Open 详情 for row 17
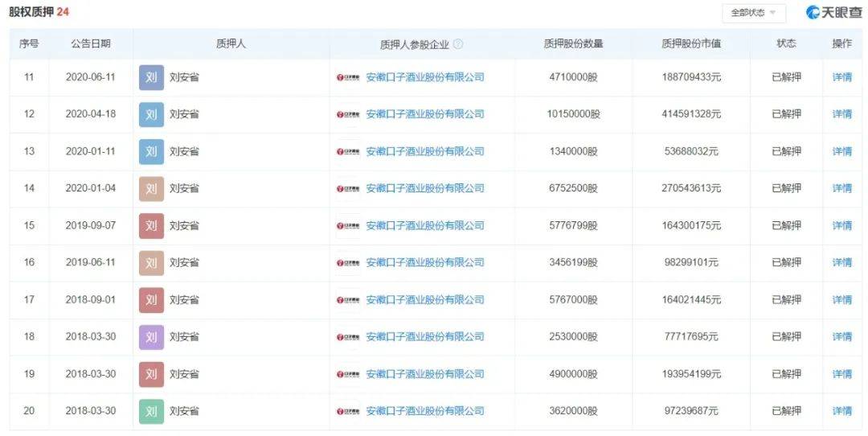868x436 pixels. [x=841, y=299]
